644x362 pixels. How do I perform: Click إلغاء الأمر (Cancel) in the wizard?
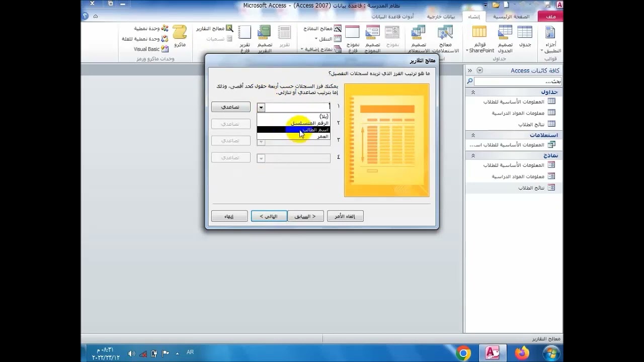345,216
